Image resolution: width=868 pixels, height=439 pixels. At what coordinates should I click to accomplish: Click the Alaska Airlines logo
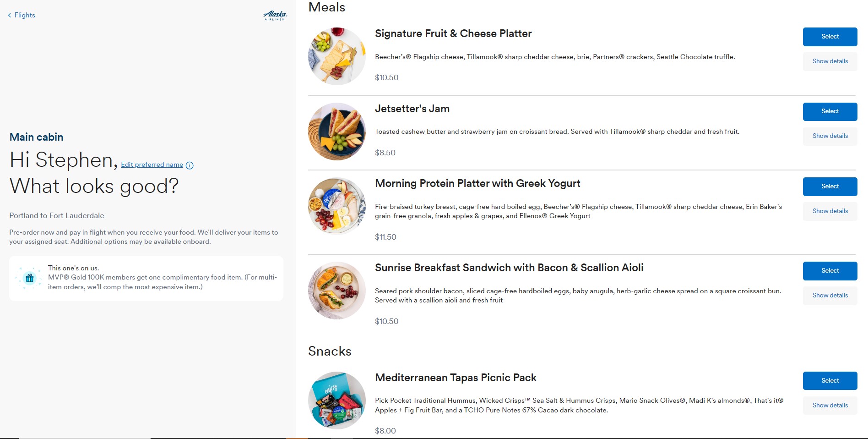(x=275, y=15)
